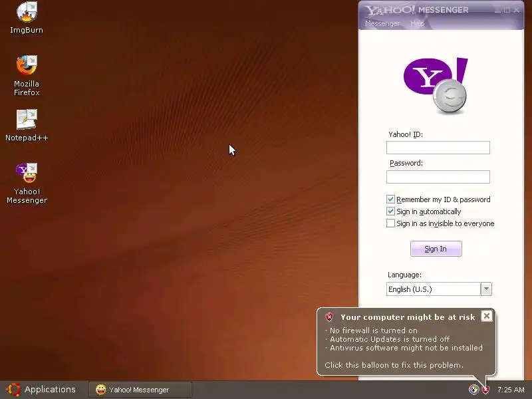Click 'No firewall is turned on' line
The image size is (532, 399).
click(374, 331)
